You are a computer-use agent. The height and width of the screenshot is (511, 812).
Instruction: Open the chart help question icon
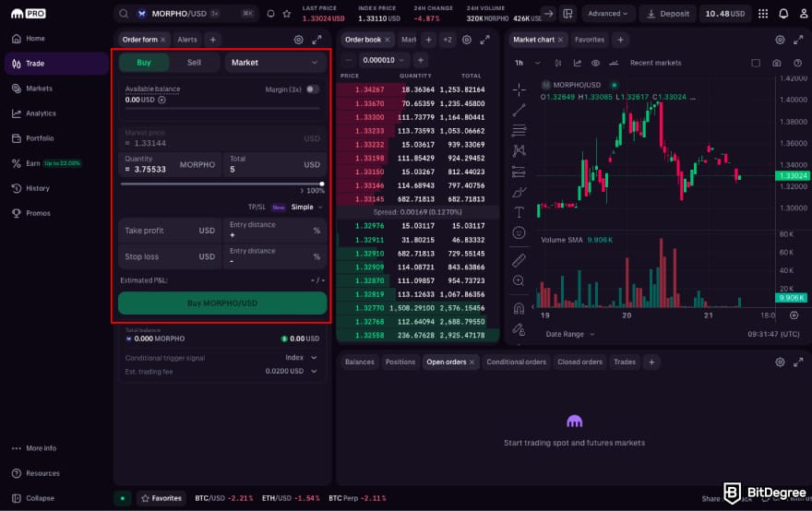click(x=797, y=63)
